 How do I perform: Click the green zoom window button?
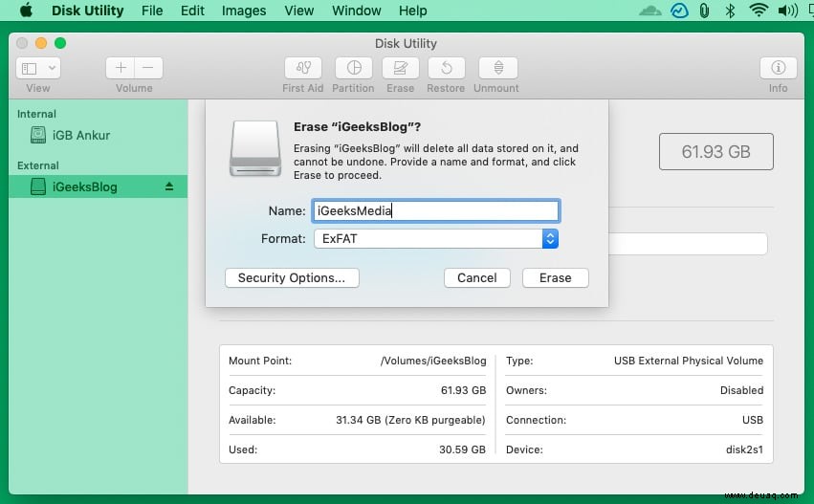60,43
